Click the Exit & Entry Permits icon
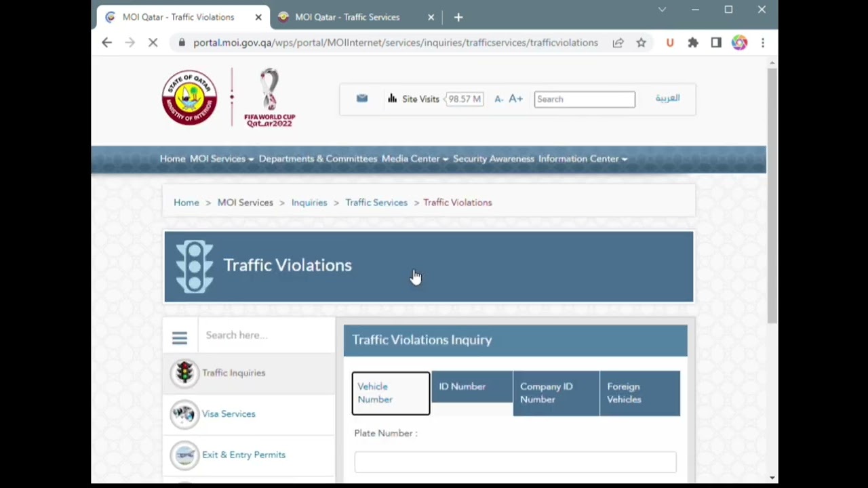This screenshot has height=488, width=868. (x=184, y=455)
